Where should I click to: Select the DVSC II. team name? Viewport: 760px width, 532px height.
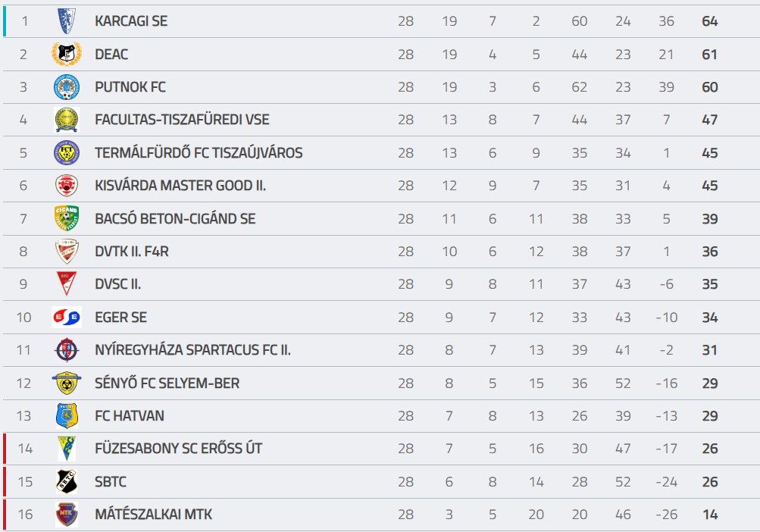coord(117,284)
